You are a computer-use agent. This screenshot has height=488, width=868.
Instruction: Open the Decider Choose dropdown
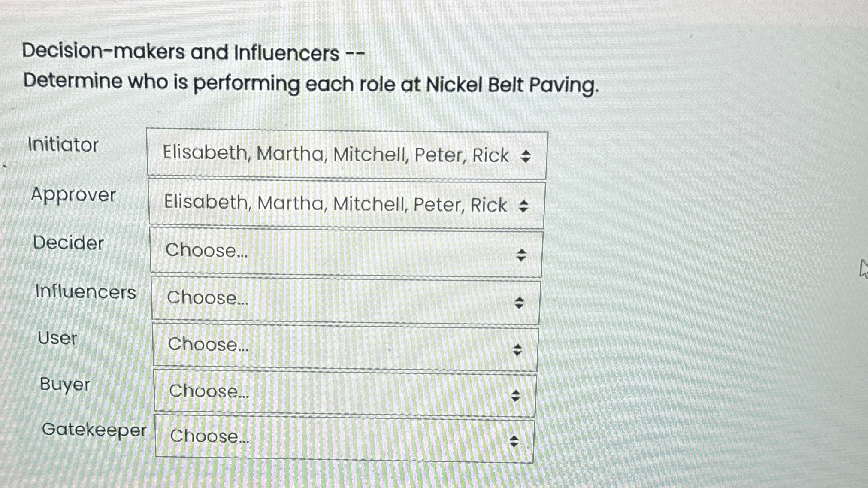click(343, 251)
